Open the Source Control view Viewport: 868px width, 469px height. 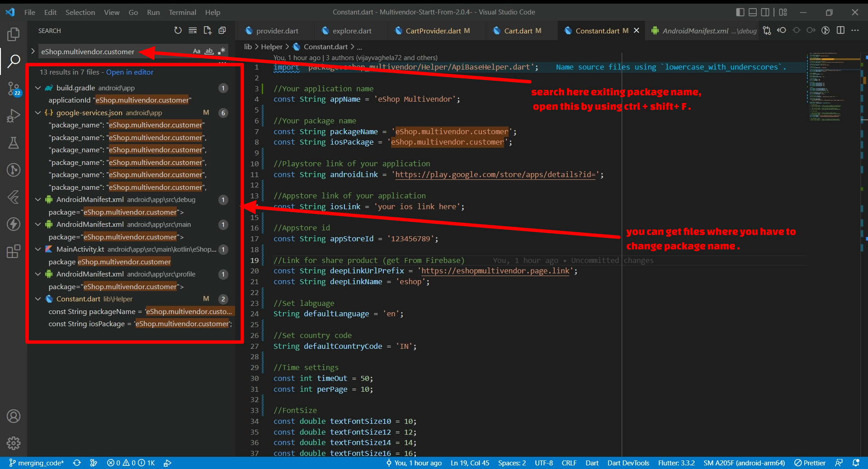[x=14, y=89]
